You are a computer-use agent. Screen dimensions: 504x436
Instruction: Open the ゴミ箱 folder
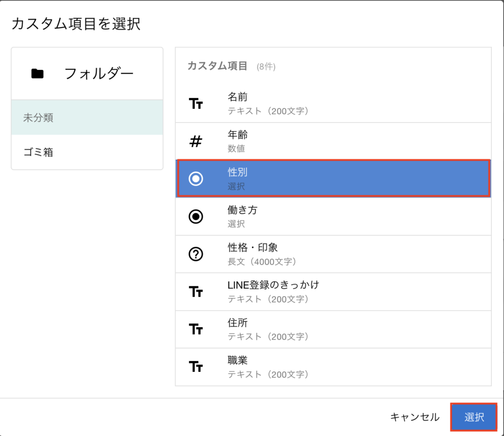(87, 152)
